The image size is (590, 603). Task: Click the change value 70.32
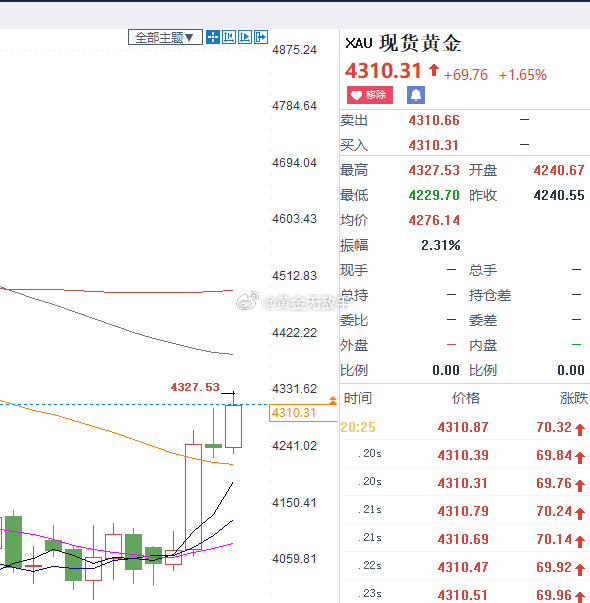click(x=554, y=427)
